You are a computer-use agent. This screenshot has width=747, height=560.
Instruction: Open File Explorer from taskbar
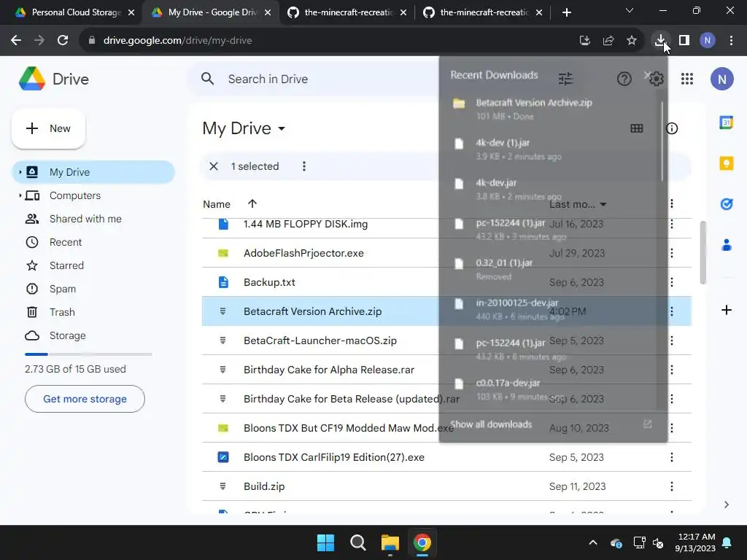click(x=390, y=542)
